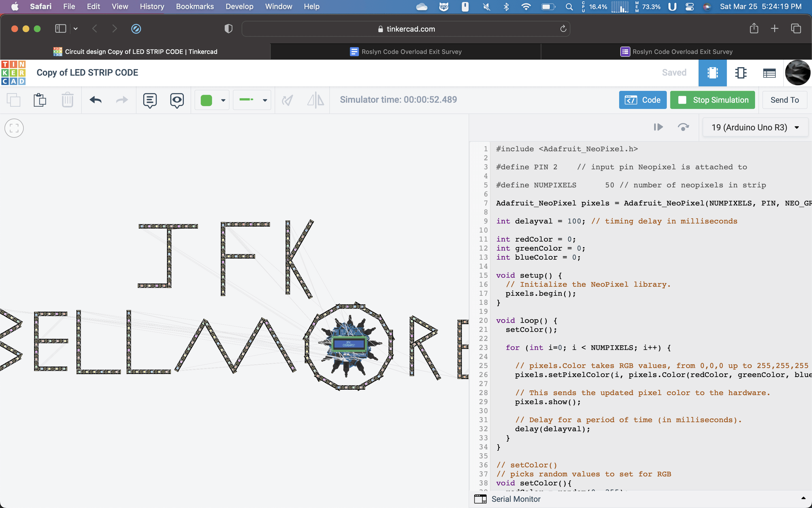Click the Copy icon in toolbar
812x508 pixels.
13,100
